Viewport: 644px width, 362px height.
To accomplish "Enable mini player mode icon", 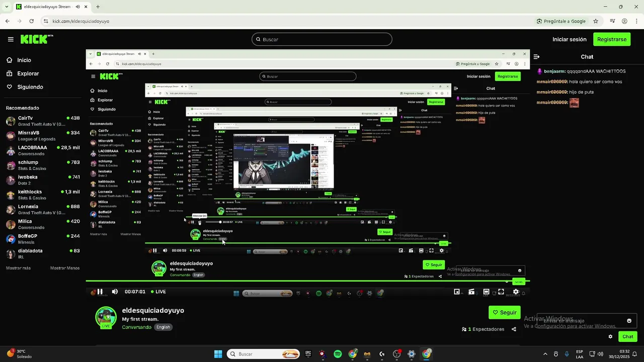I will [x=457, y=292].
